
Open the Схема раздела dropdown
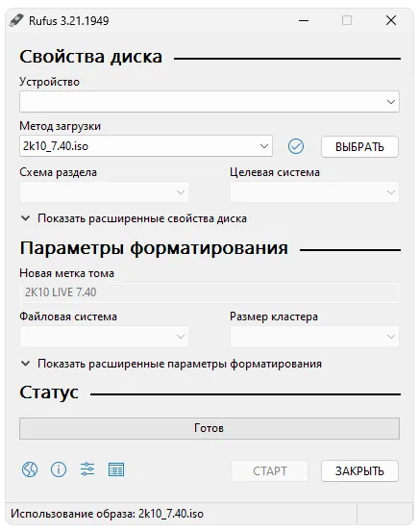point(104,192)
